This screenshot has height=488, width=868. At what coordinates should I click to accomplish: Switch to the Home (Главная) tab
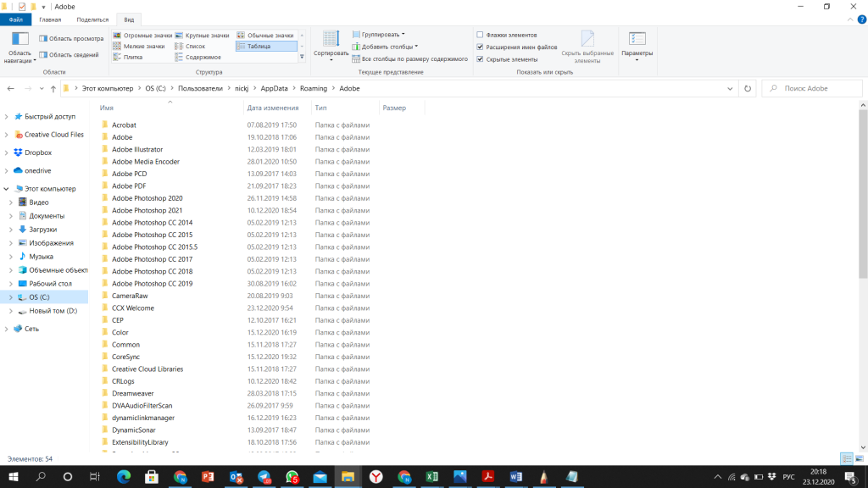pyautogui.click(x=50, y=19)
